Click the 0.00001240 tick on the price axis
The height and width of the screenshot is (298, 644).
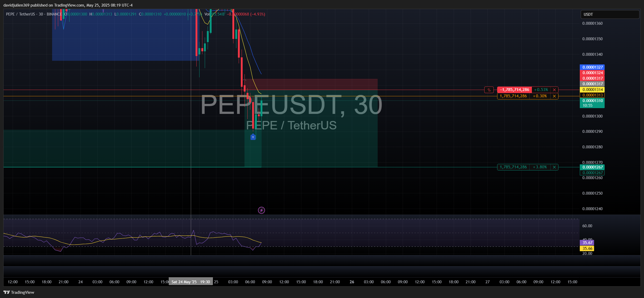(x=592, y=209)
